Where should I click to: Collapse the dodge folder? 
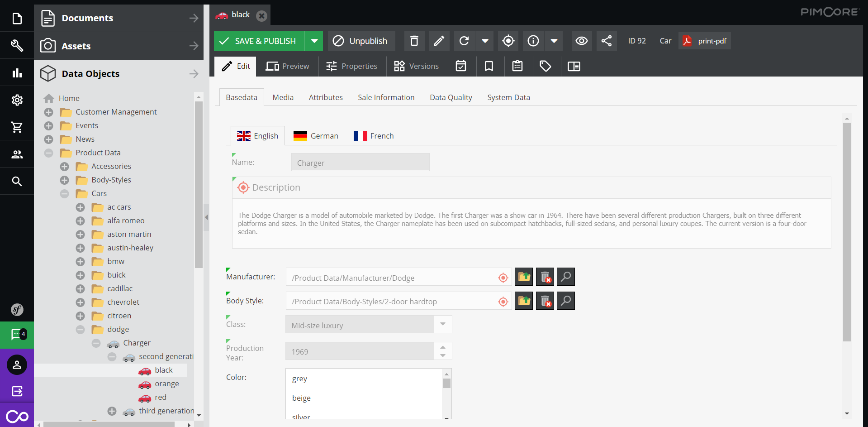(81, 329)
